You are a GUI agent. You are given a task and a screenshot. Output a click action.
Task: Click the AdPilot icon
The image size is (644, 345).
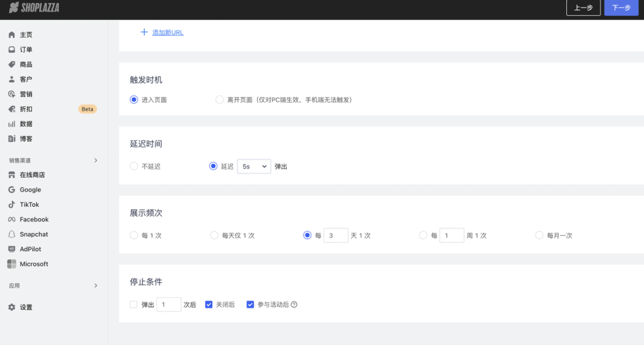pyautogui.click(x=11, y=249)
